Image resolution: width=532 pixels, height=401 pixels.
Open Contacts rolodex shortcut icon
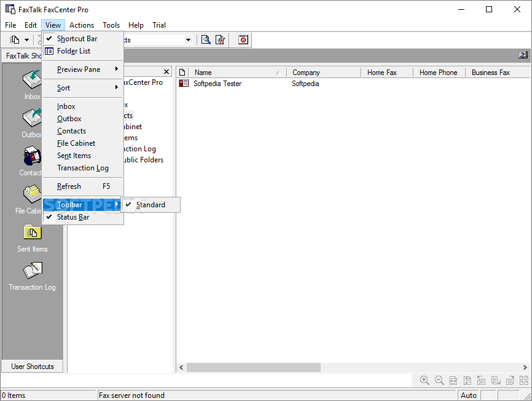(x=32, y=156)
